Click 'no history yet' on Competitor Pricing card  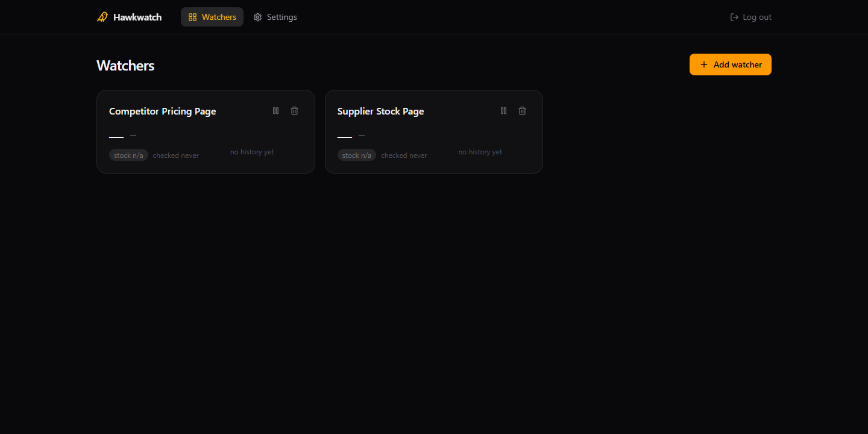coord(252,152)
